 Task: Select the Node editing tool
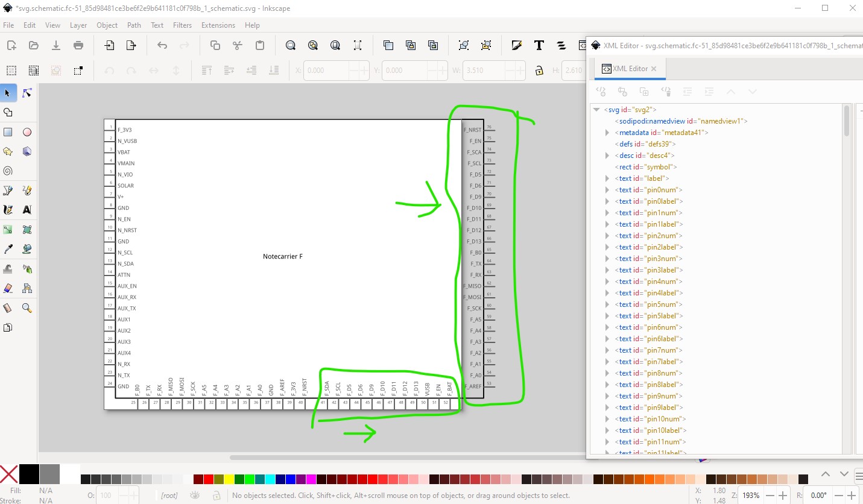tap(27, 93)
